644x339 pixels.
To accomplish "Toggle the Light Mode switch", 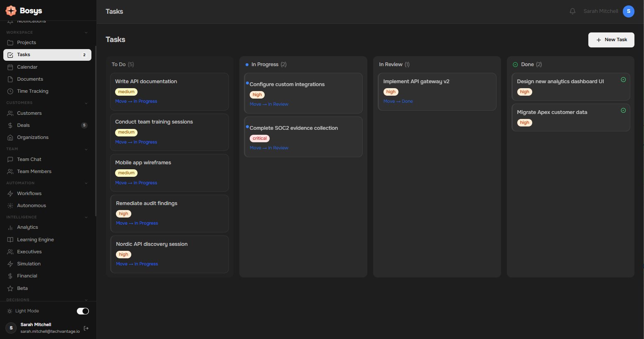I will click(x=83, y=311).
